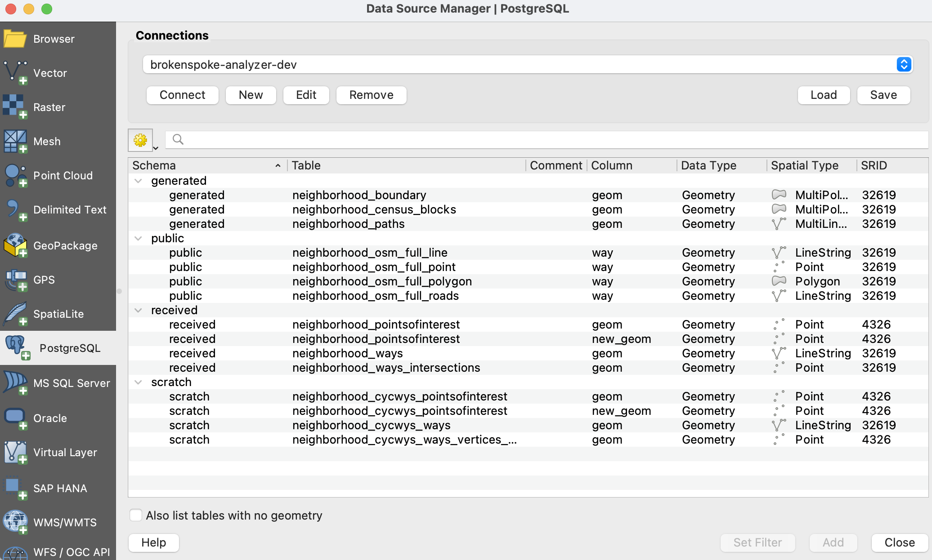Click the search options gear icon

pos(140,140)
